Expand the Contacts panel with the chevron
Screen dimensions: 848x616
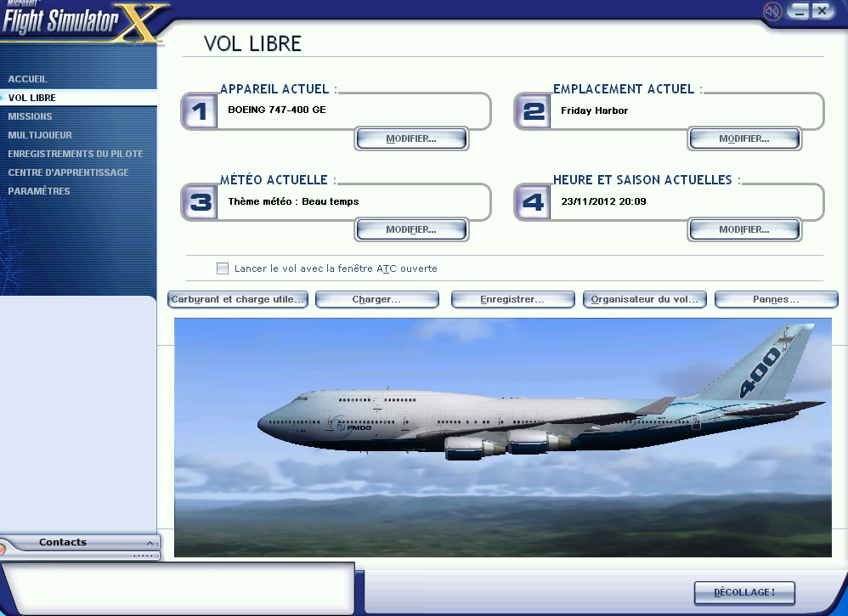pyautogui.click(x=150, y=543)
